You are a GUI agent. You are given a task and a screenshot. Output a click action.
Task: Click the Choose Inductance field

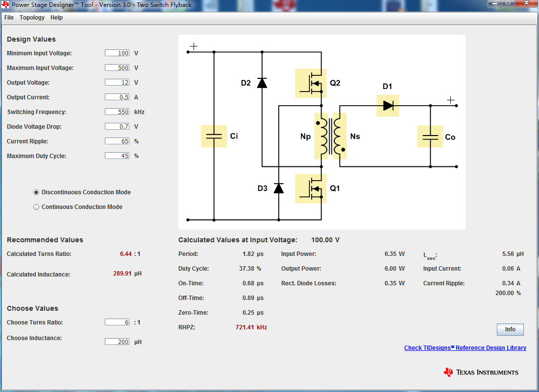tap(117, 342)
